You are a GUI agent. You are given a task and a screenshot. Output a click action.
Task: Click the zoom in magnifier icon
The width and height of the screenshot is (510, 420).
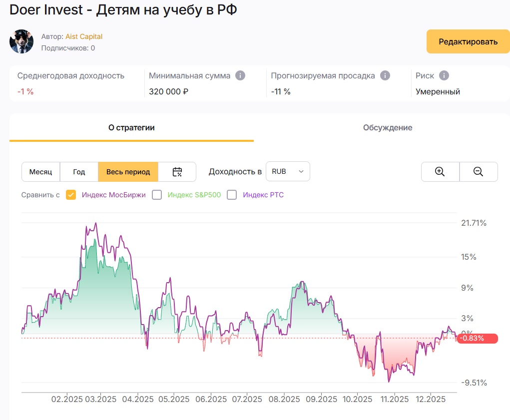pos(440,172)
